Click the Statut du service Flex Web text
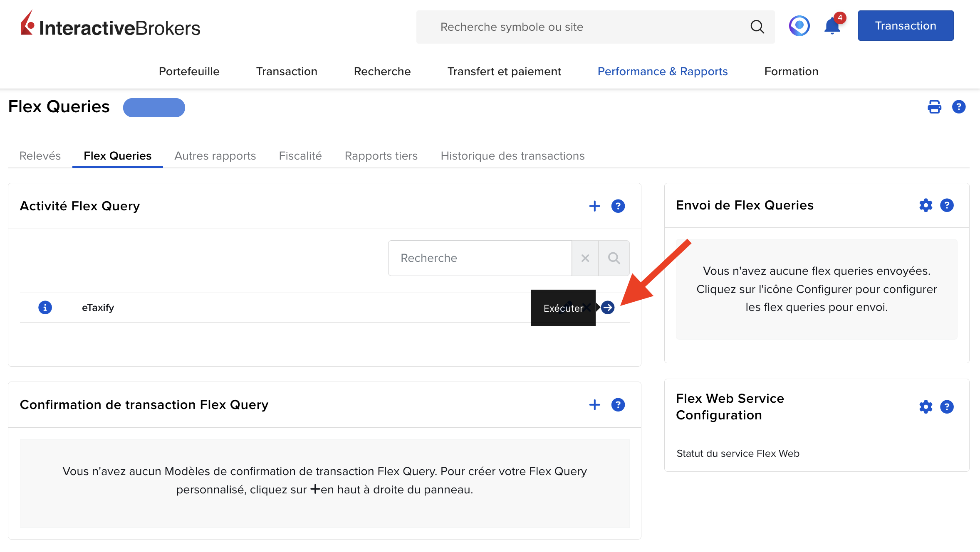This screenshot has height=552, width=980. pyautogui.click(x=738, y=453)
